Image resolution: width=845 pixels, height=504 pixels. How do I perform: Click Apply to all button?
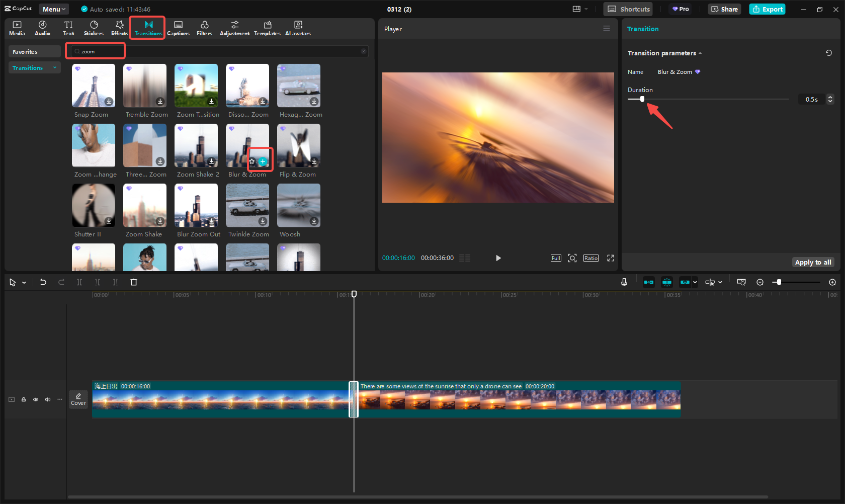812,262
